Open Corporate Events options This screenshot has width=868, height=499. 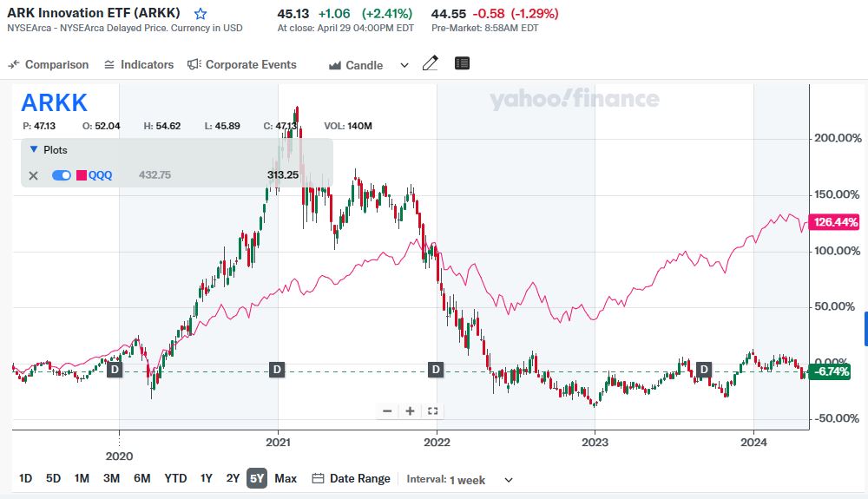click(x=242, y=65)
